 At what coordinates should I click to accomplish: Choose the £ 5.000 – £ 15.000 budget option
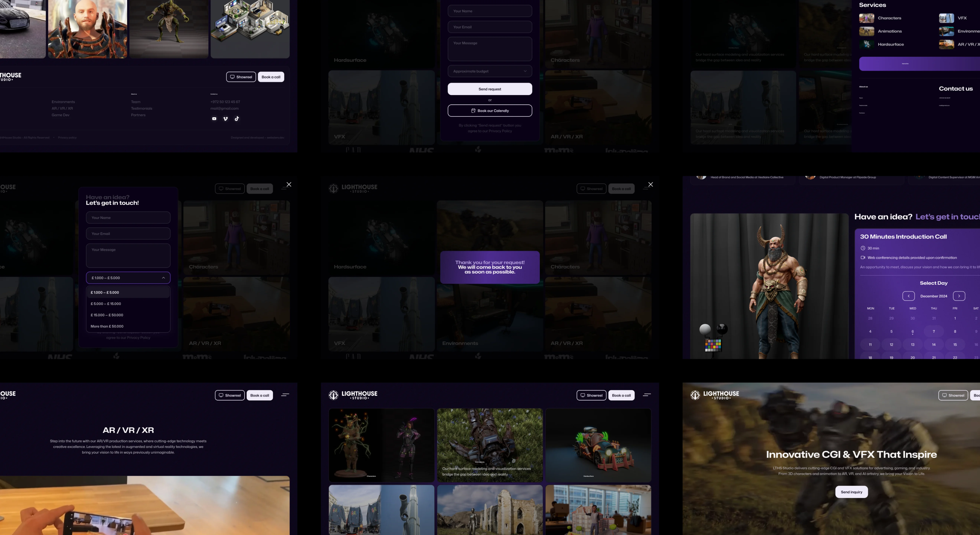(x=128, y=304)
